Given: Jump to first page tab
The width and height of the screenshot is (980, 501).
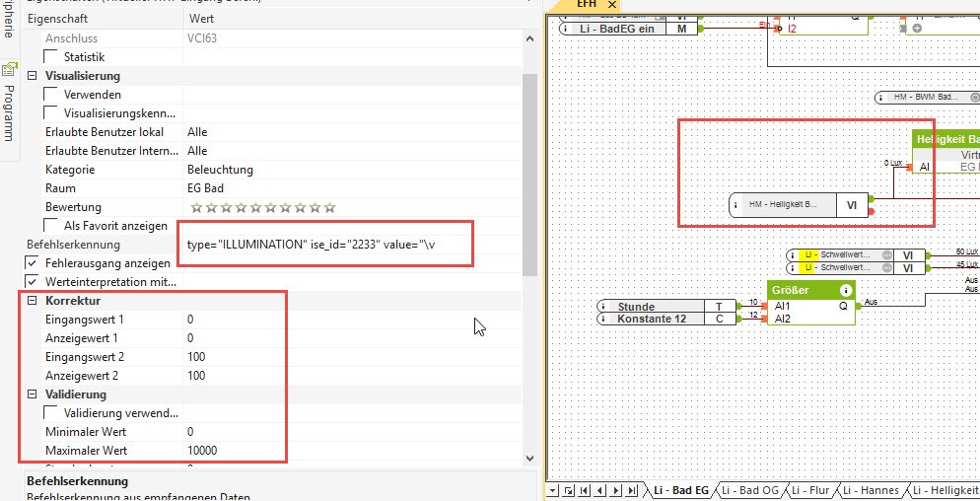Looking at the screenshot, I should click(x=584, y=490).
